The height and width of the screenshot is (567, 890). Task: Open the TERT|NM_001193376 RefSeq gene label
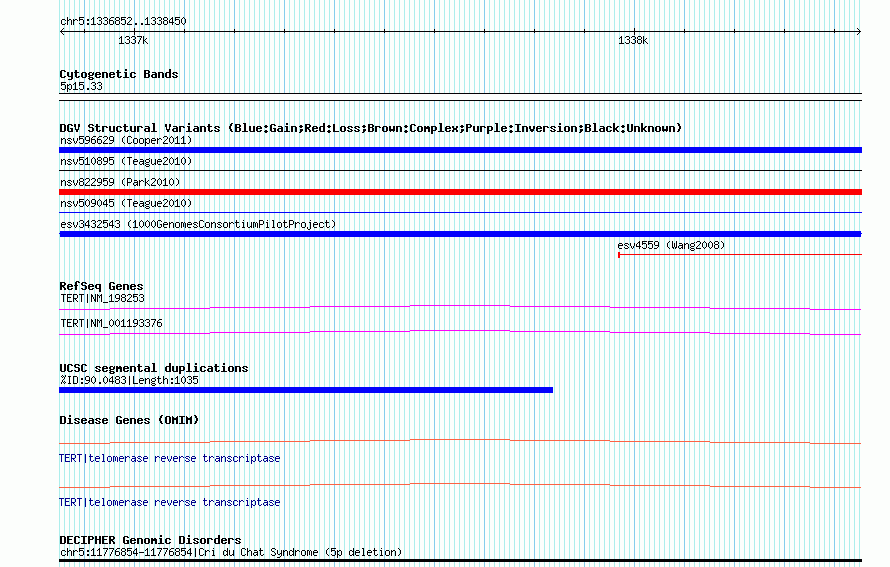coord(111,324)
